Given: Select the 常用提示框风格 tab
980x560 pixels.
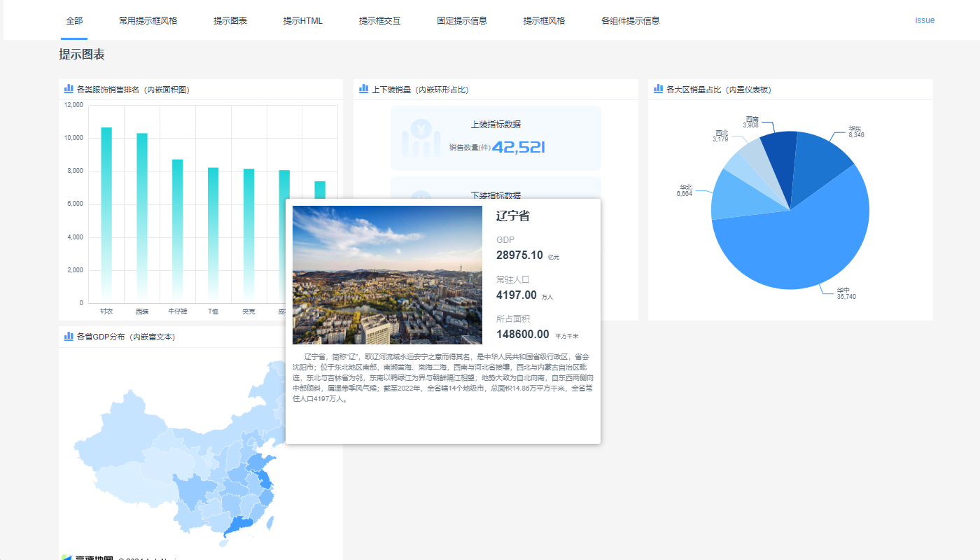Looking at the screenshot, I should click(149, 20).
